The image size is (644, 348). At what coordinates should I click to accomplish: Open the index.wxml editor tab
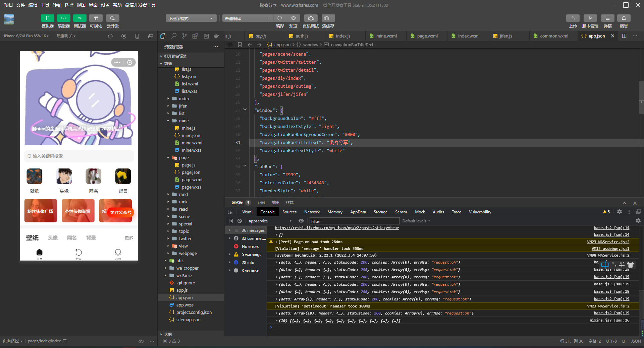(469, 36)
